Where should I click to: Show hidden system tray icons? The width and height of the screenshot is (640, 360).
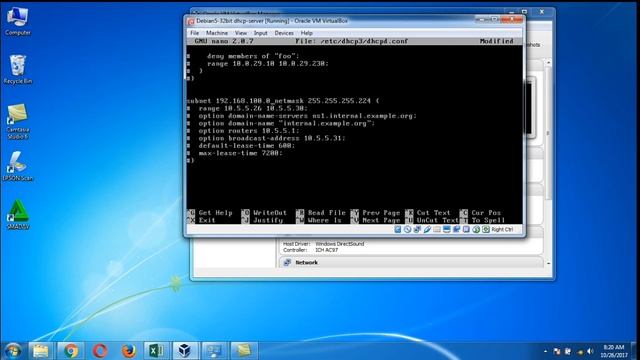[545, 351]
